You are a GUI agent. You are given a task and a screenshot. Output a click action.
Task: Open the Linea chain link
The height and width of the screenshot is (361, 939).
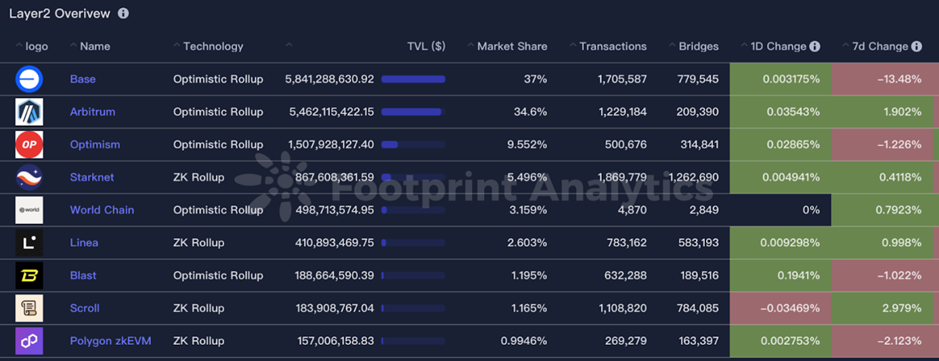84,242
